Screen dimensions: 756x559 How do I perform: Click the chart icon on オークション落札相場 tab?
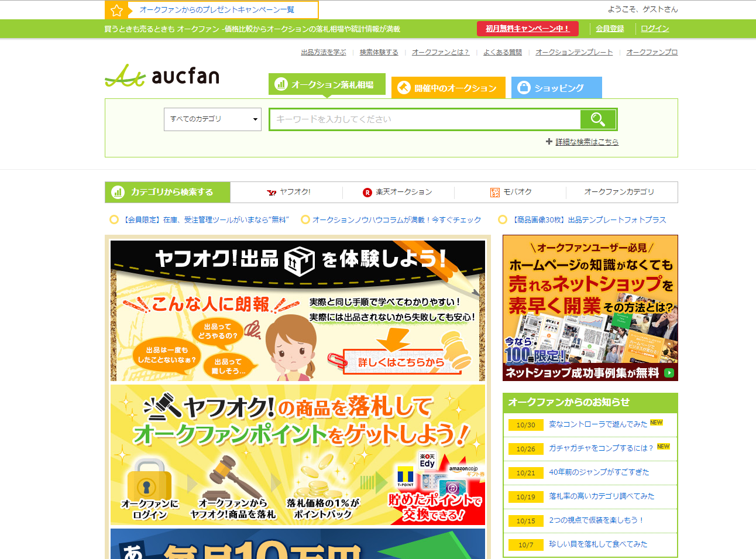(281, 84)
